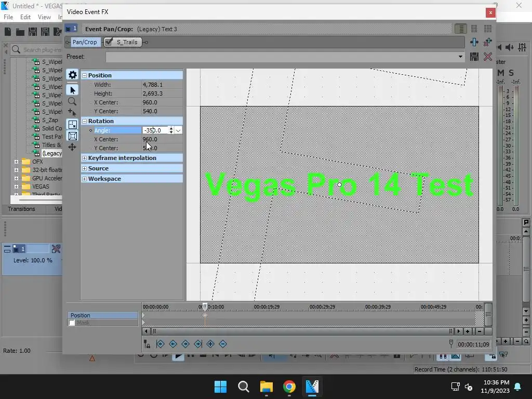Zoom out keyframe timeline with minus button

pos(480,331)
